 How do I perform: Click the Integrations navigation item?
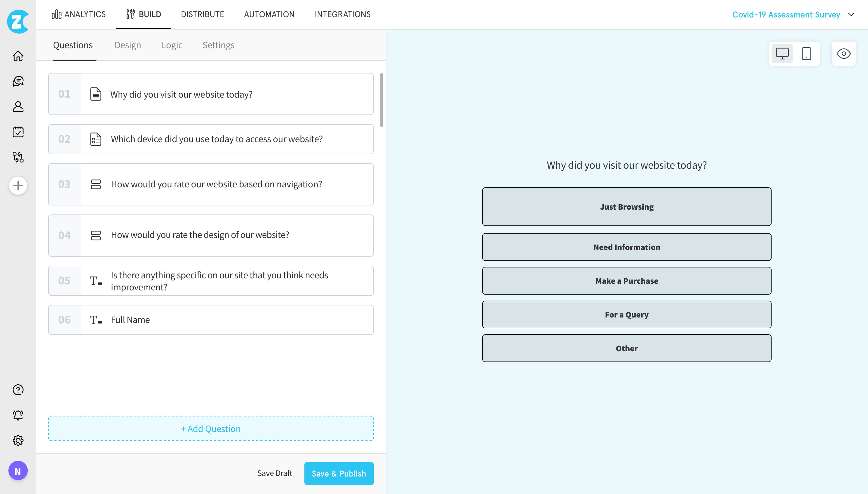pyautogui.click(x=343, y=14)
